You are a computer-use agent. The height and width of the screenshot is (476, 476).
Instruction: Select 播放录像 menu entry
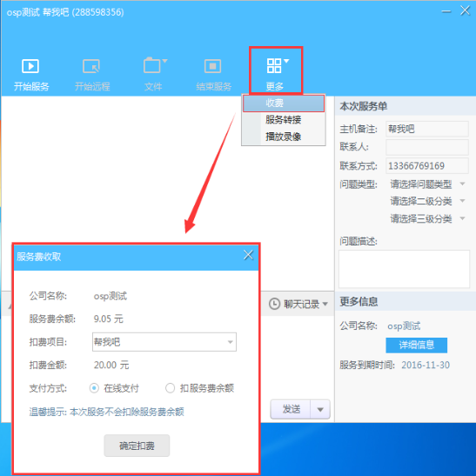point(284,137)
